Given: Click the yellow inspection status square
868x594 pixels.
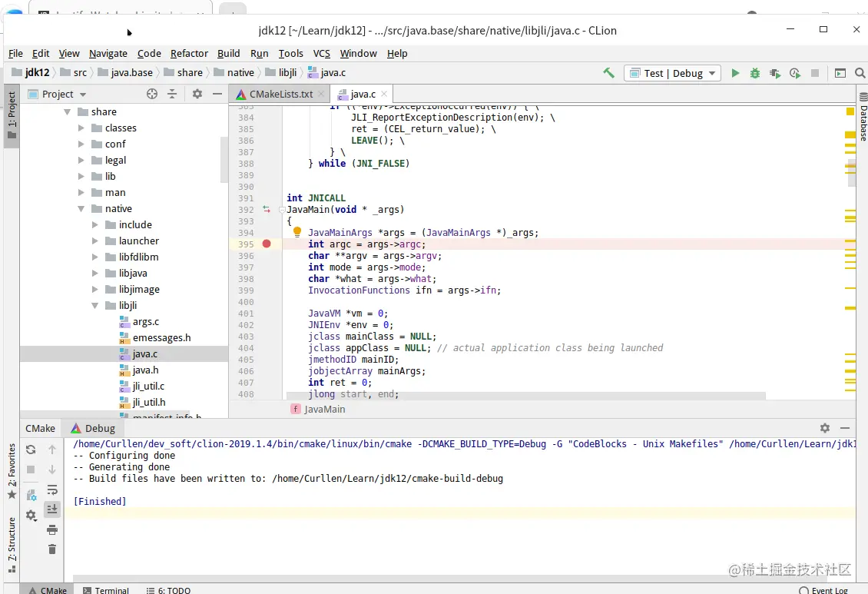Looking at the screenshot, I should coord(850,112).
